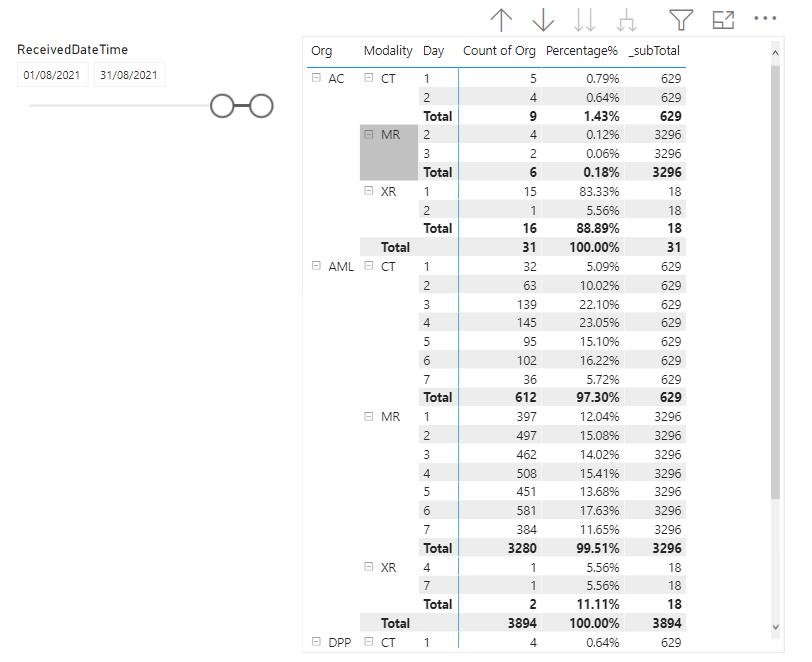This screenshot has width=812, height=662.
Task: Click the vertical scrollbar thumb
Action: (x=775, y=282)
